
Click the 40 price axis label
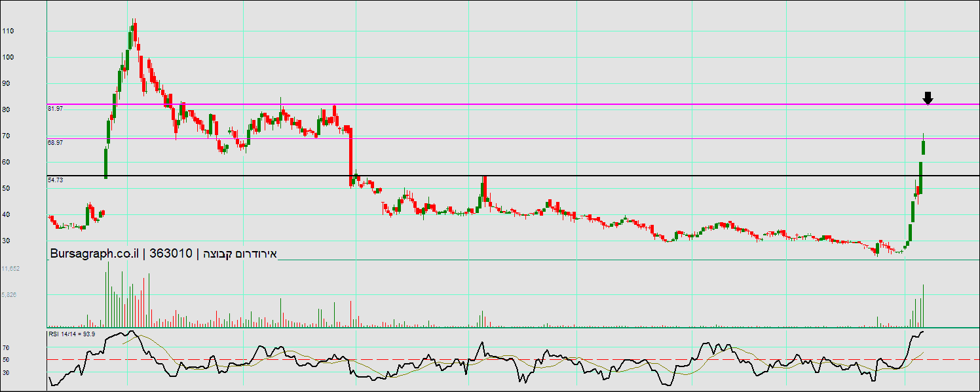[x=7, y=214]
